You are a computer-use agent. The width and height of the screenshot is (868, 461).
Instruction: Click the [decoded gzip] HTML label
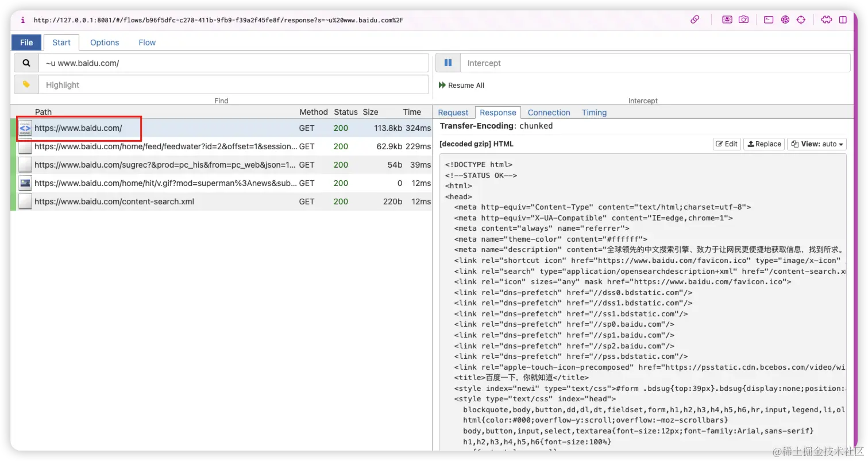(476, 144)
